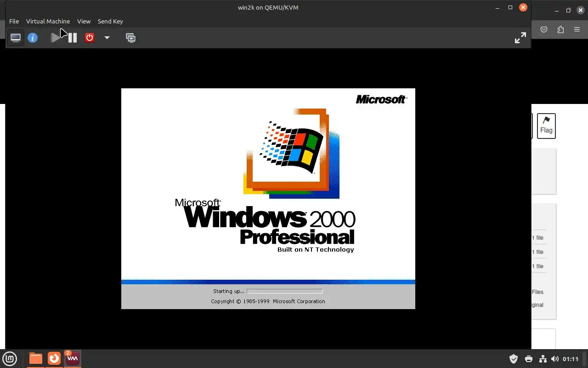Image resolution: width=588 pixels, height=368 pixels.
Task: Click the browser Pocket save icon
Action: tap(544, 29)
